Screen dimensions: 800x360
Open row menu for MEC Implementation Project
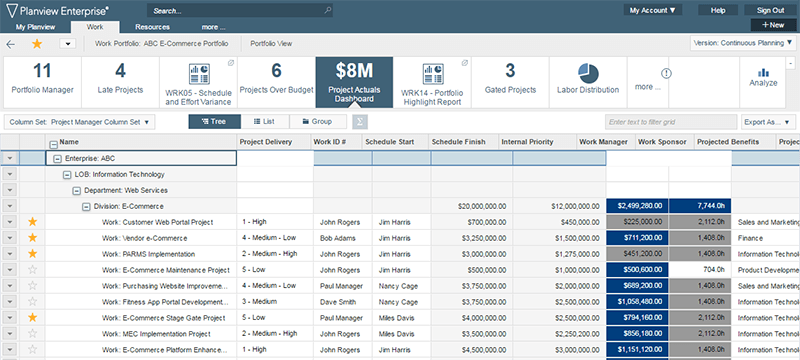[10, 333]
